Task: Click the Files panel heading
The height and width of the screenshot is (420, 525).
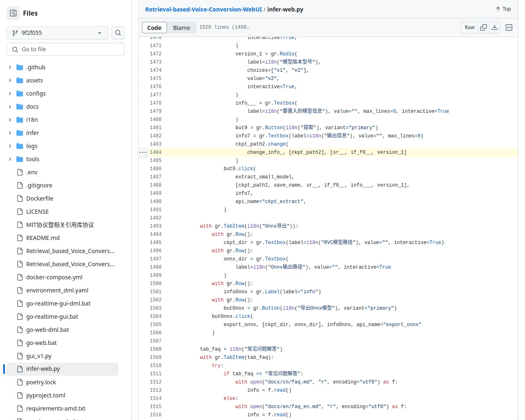Action: (x=30, y=13)
